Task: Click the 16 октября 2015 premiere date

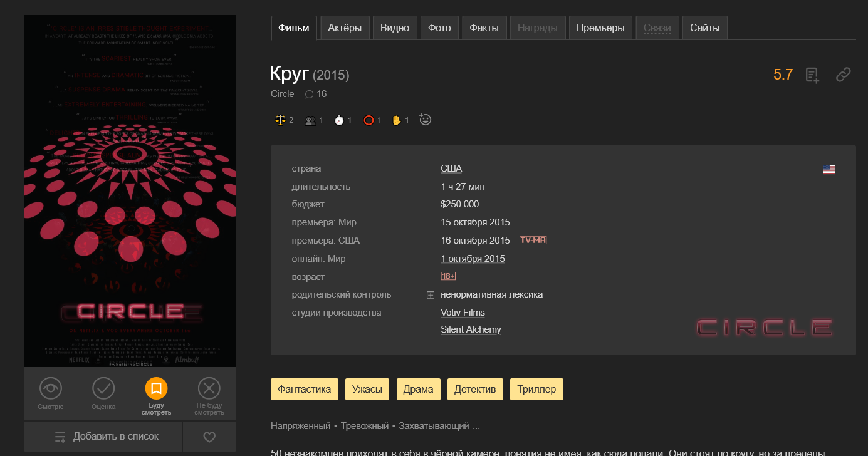Action: click(475, 241)
